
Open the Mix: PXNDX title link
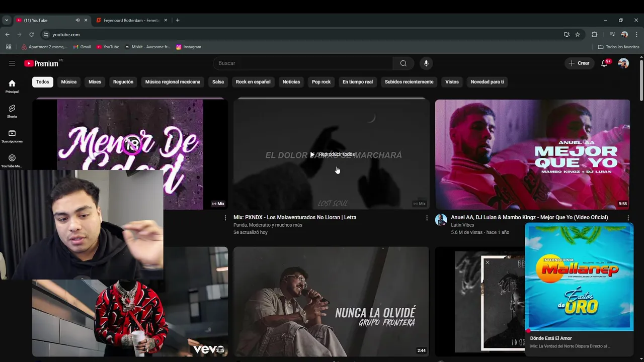pyautogui.click(x=295, y=217)
